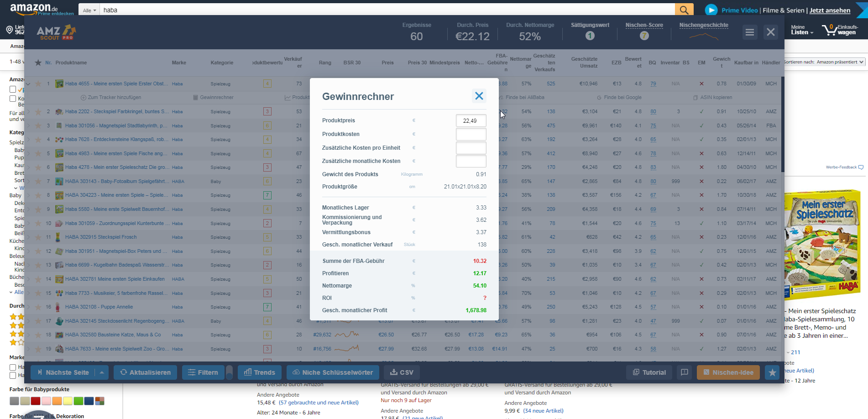Viewport: 868px width, 419px height.
Task: Export data with the CSV button
Action: pos(402,372)
